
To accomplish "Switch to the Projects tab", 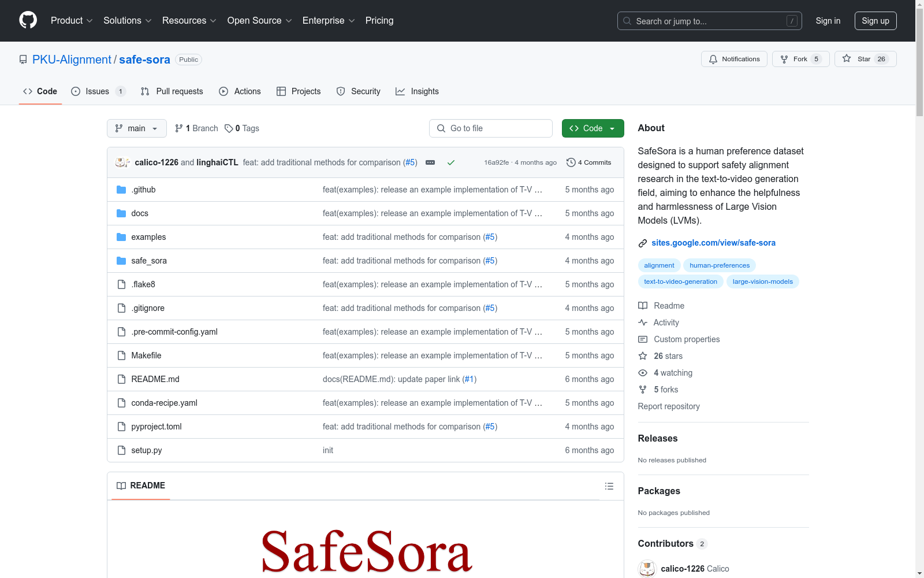I will [299, 91].
